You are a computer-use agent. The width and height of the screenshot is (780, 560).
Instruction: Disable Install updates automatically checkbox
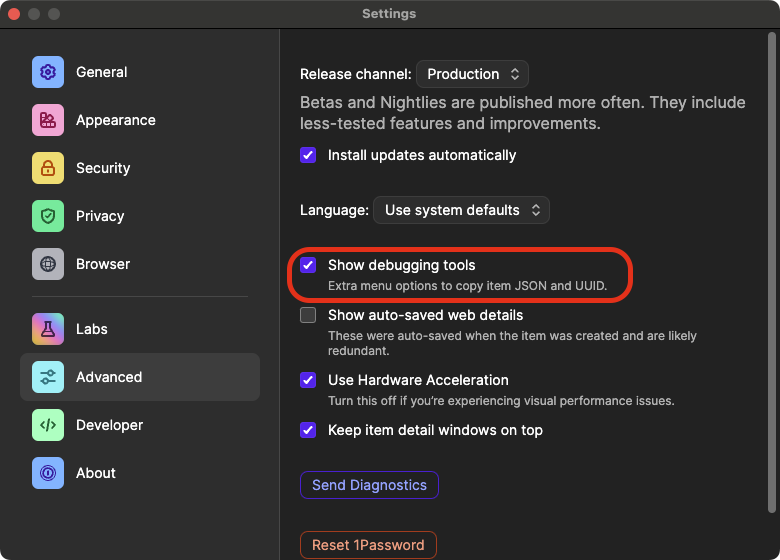coord(308,155)
